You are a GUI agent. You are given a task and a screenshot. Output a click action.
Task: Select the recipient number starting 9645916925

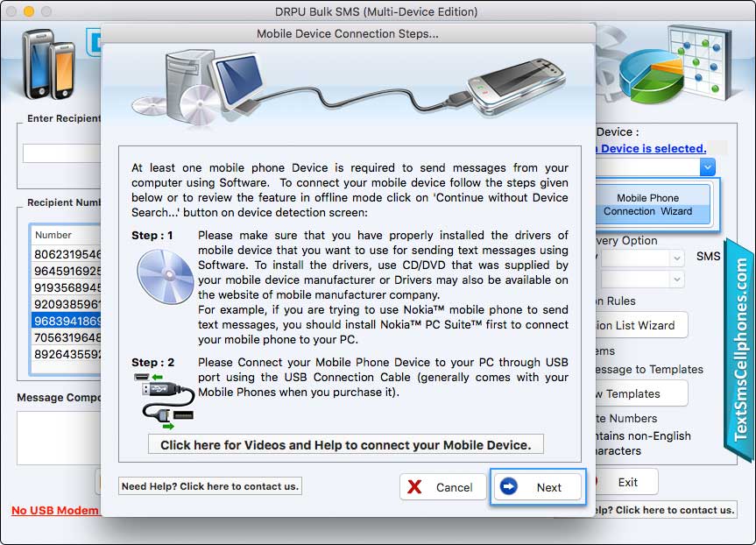point(67,271)
